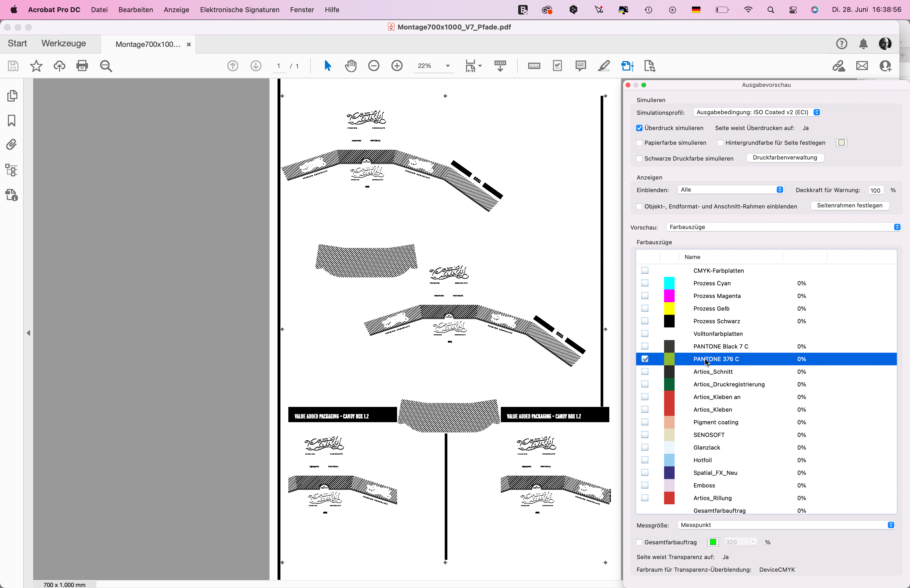The image size is (910, 588).
Task: Open the Hilfe menu
Action: click(x=332, y=10)
